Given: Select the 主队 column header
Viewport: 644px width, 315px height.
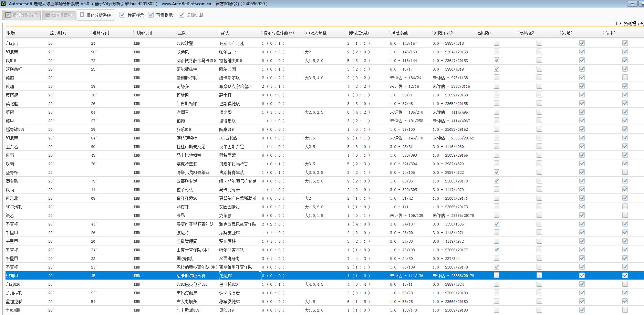Looking at the screenshot, I should click(x=182, y=33).
